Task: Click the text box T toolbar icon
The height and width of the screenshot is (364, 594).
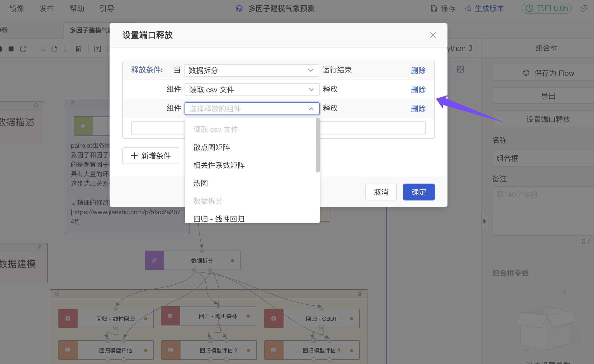Action: click(98, 49)
